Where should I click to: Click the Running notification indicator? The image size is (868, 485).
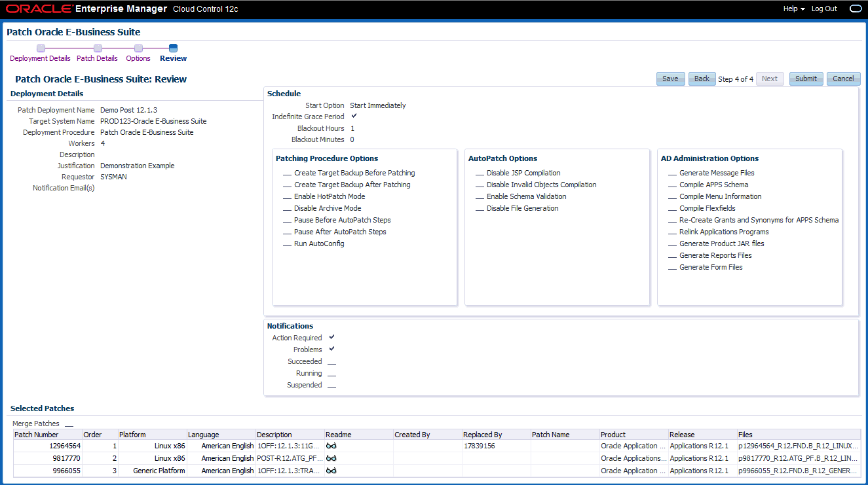click(x=331, y=374)
